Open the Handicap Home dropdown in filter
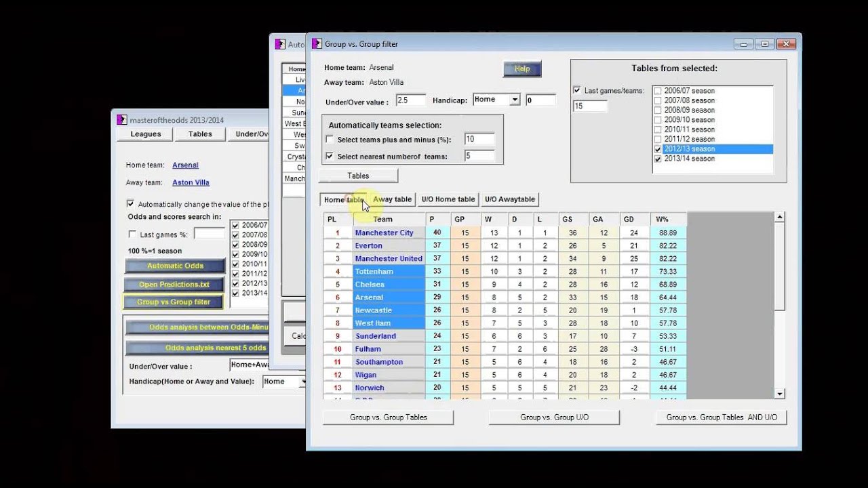The height and width of the screenshot is (488, 868). [515, 100]
